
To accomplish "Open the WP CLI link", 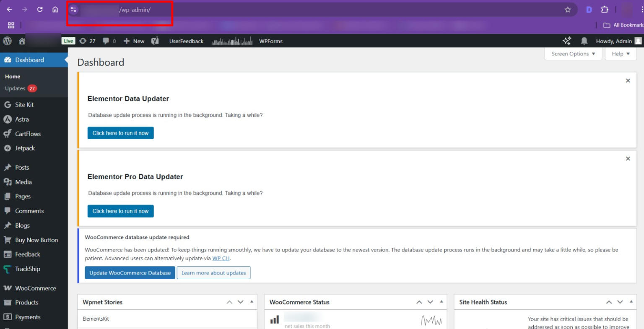I will [x=221, y=258].
